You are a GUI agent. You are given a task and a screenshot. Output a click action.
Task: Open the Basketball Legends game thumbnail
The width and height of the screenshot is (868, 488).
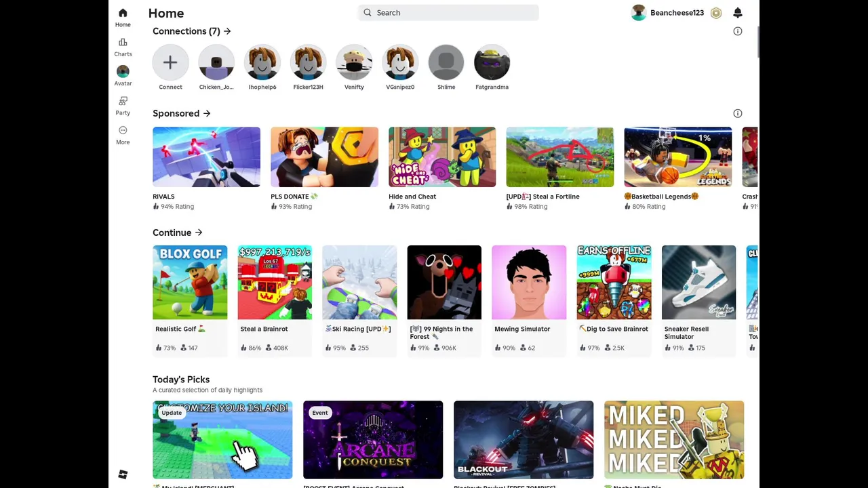coord(677,157)
